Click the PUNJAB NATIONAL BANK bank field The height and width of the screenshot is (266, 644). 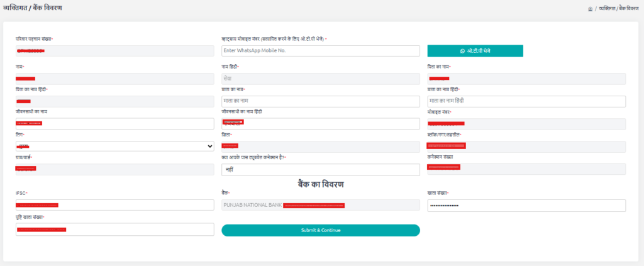pyautogui.click(x=320, y=205)
